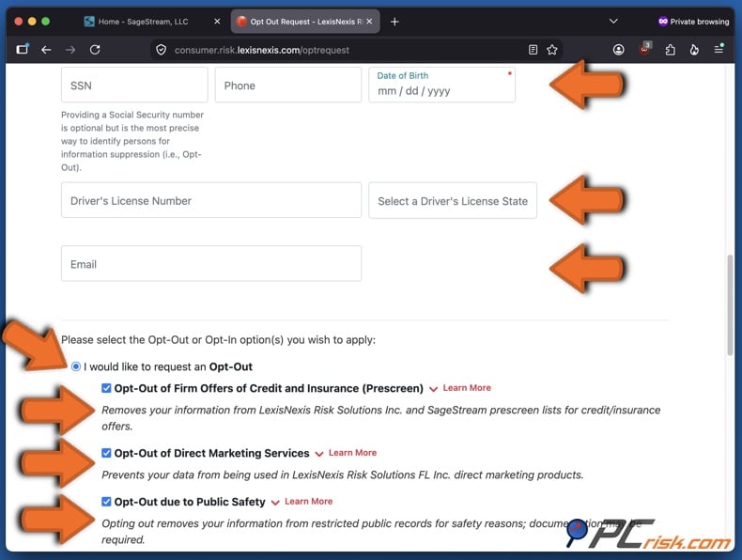Toggle Opt-Out of Firm Offers (Prescreen) checkbox
Viewport: 742px width, 560px height.
coord(106,388)
